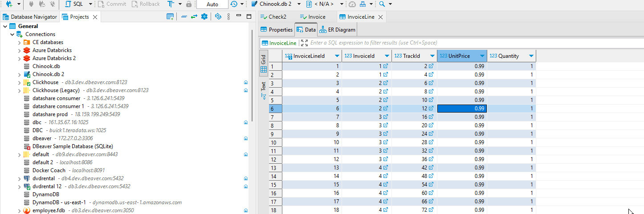Click the dashboard gauge toolbar icon

pos(352,4)
